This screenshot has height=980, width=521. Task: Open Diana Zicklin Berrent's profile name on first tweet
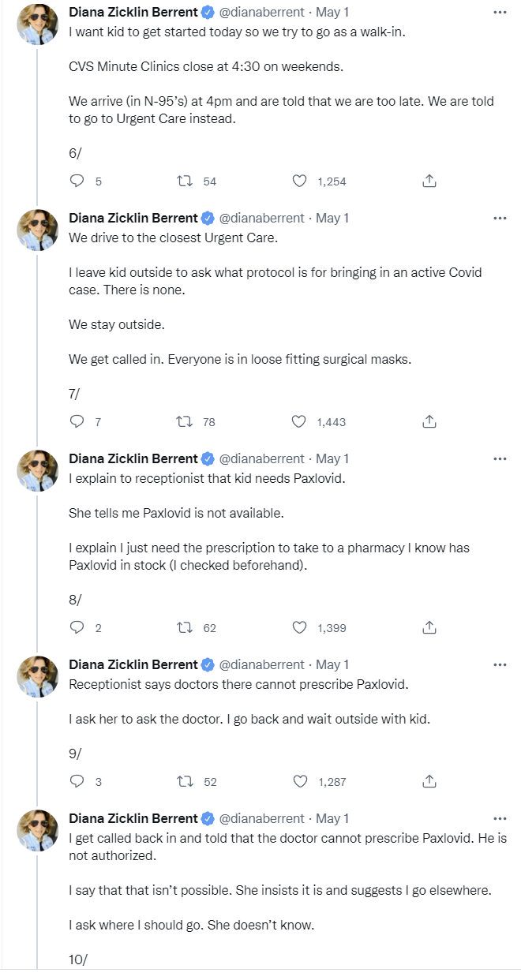(x=133, y=12)
